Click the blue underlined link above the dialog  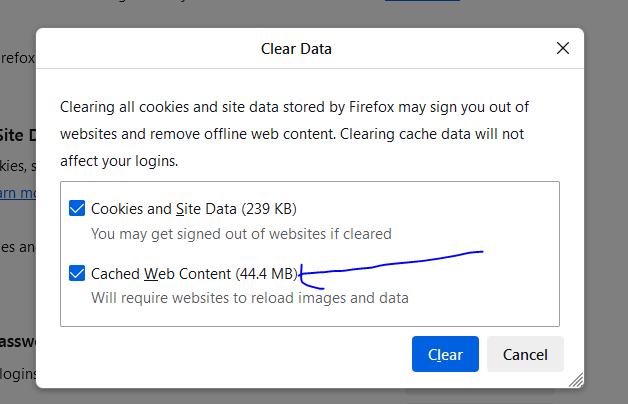(422, 1)
